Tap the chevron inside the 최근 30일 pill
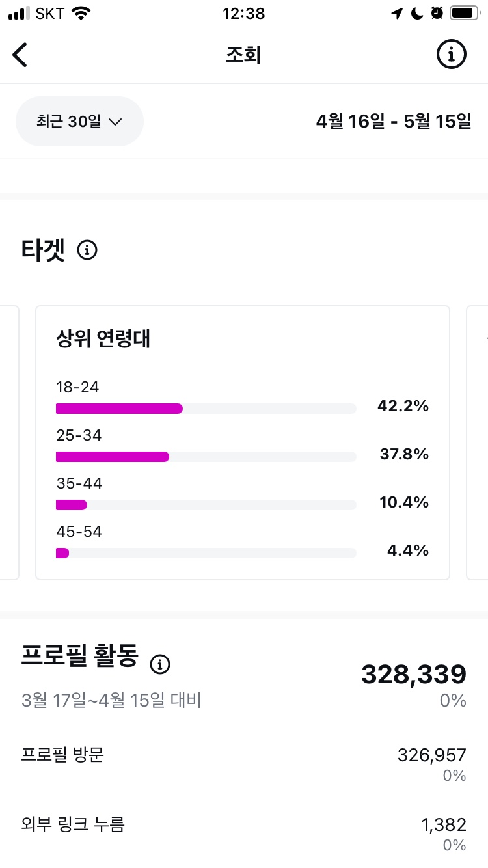This screenshot has width=488, height=868. 115,122
